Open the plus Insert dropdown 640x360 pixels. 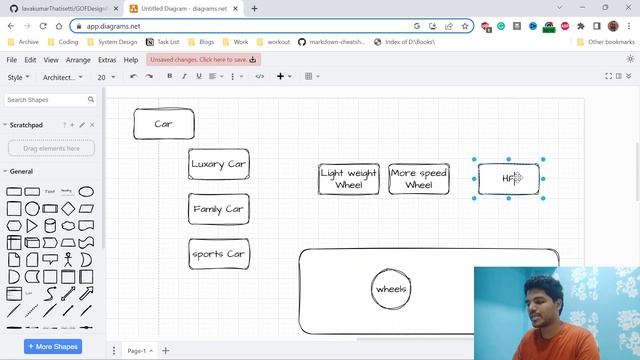click(x=284, y=76)
